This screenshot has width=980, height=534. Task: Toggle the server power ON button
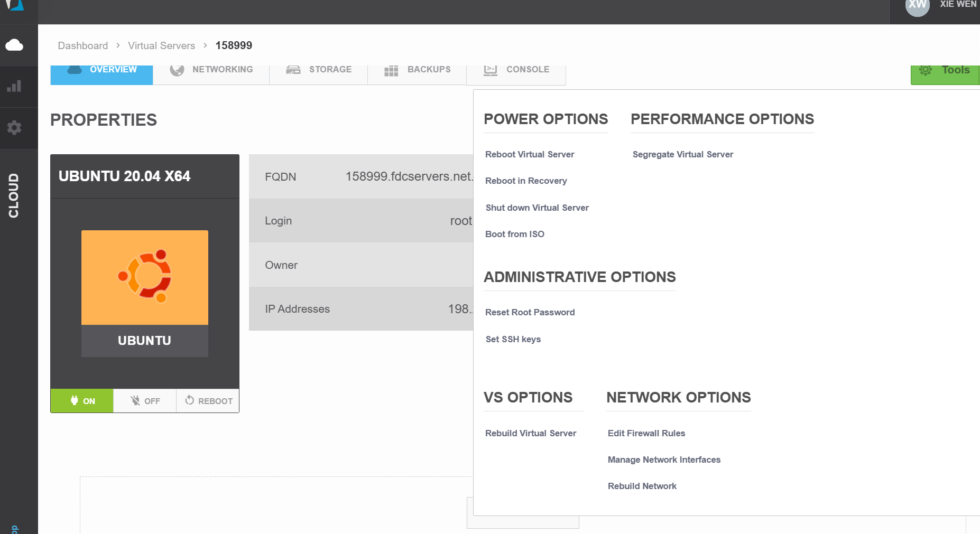point(82,401)
